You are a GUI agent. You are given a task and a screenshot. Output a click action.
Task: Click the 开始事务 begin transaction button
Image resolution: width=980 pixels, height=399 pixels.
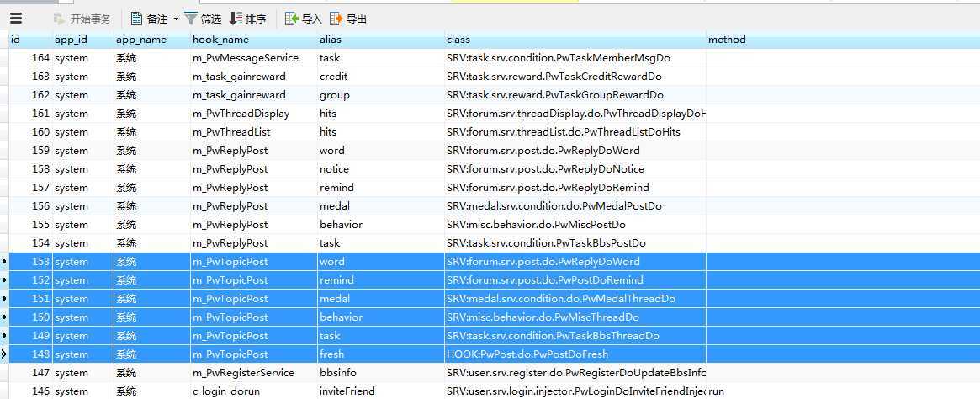pos(82,19)
